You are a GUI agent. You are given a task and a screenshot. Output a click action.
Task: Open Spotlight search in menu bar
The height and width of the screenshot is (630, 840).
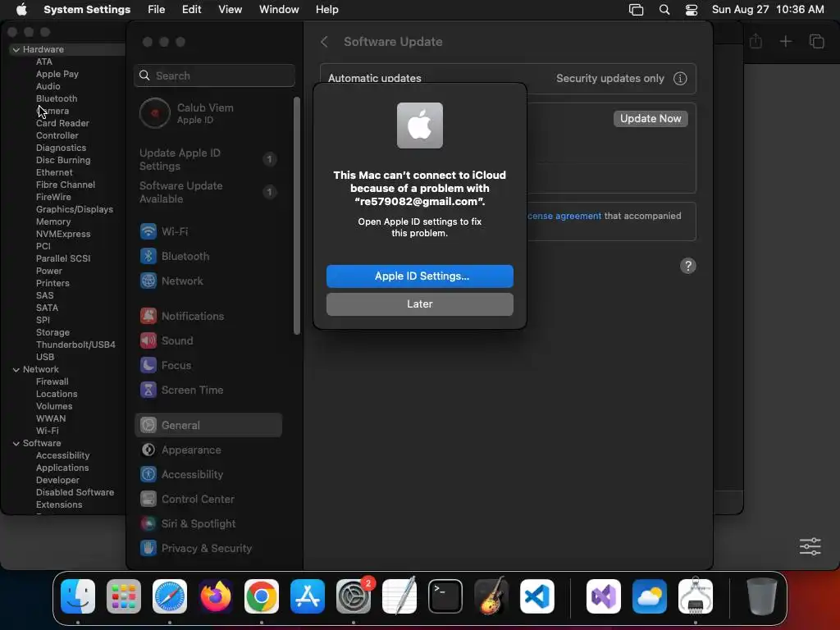click(x=664, y=10)
